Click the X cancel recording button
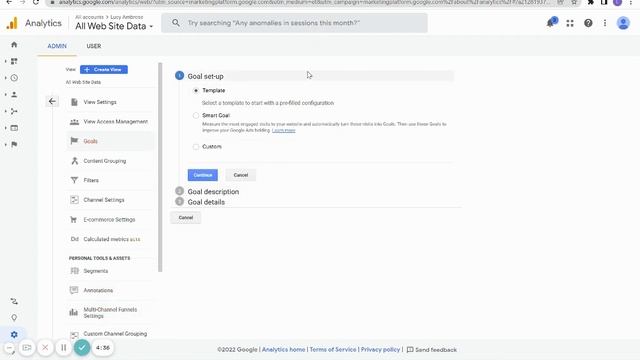This screenshot has height=360, width=640. coord(45,348)
